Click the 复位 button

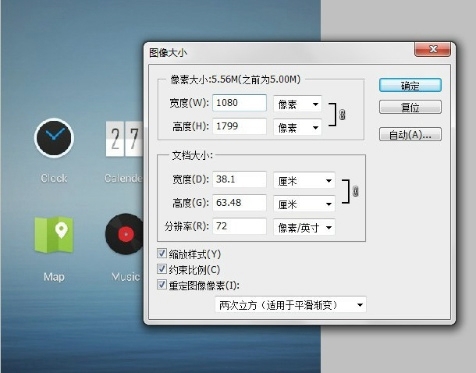(410, 107)
